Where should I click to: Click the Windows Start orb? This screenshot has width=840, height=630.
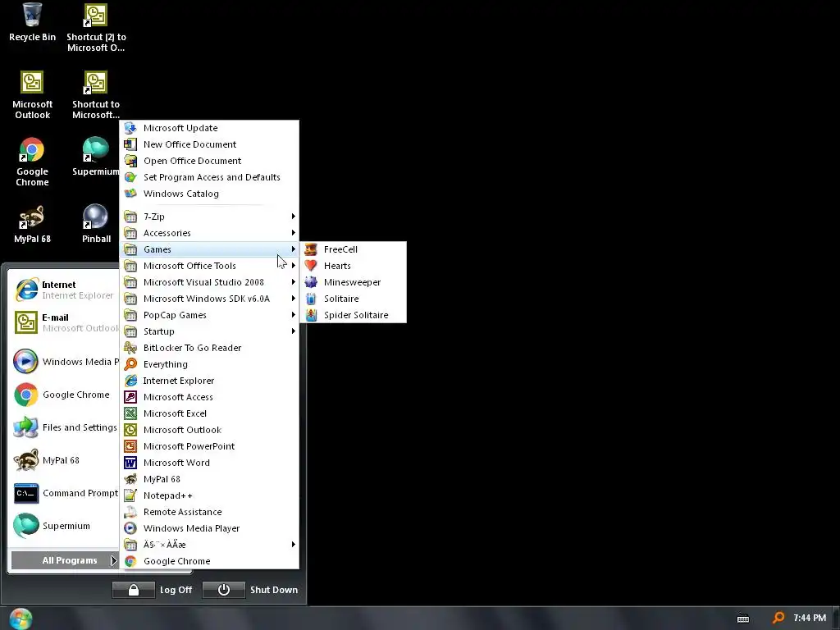tap(21, 619)
